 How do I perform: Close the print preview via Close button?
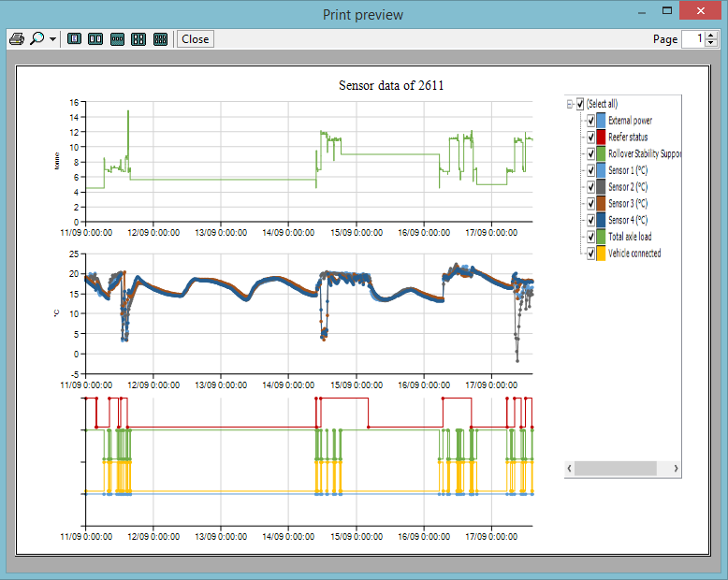[x=196, y=39]
